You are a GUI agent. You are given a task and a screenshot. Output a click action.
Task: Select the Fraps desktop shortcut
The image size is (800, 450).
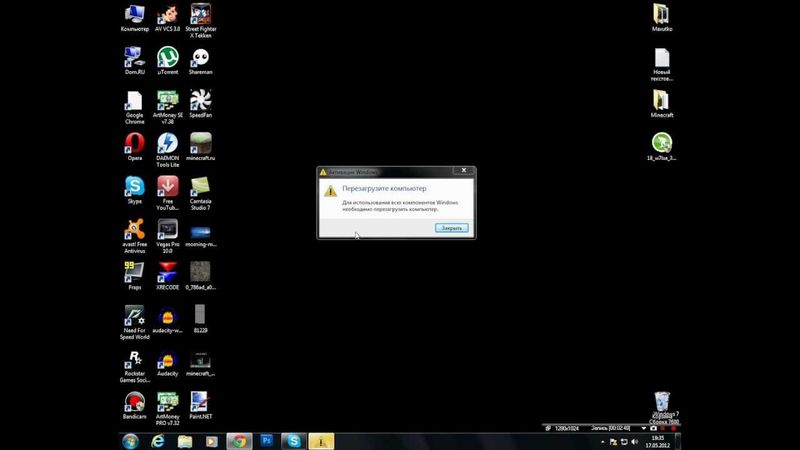(x=135, y=276)
